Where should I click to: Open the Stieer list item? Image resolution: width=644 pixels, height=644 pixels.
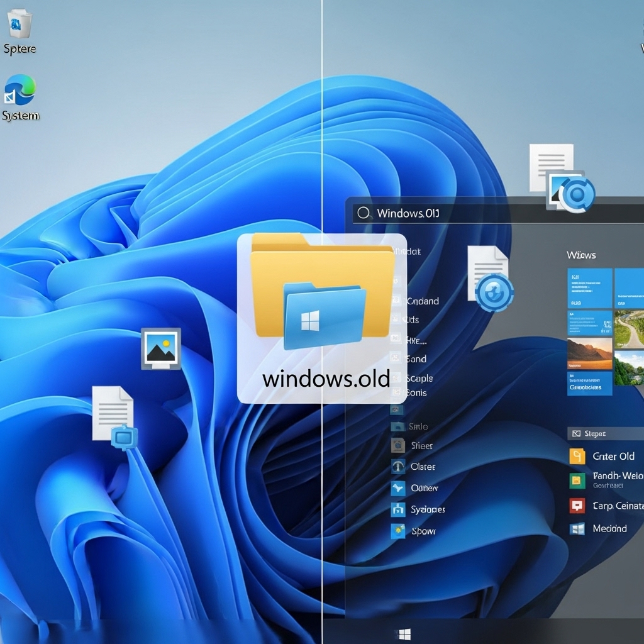click(x=422, y=446)
